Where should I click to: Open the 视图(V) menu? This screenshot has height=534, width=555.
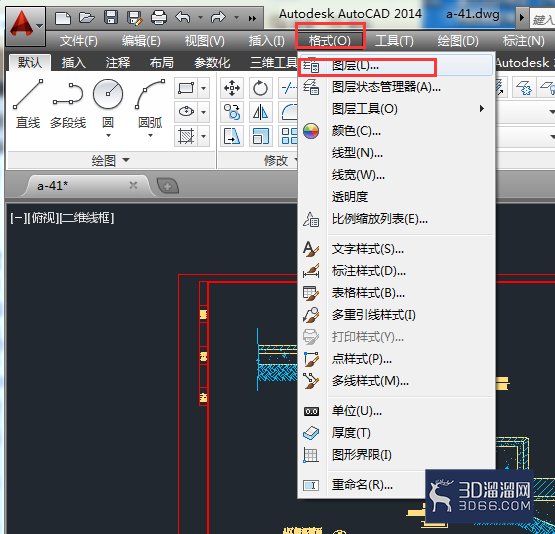204,41
